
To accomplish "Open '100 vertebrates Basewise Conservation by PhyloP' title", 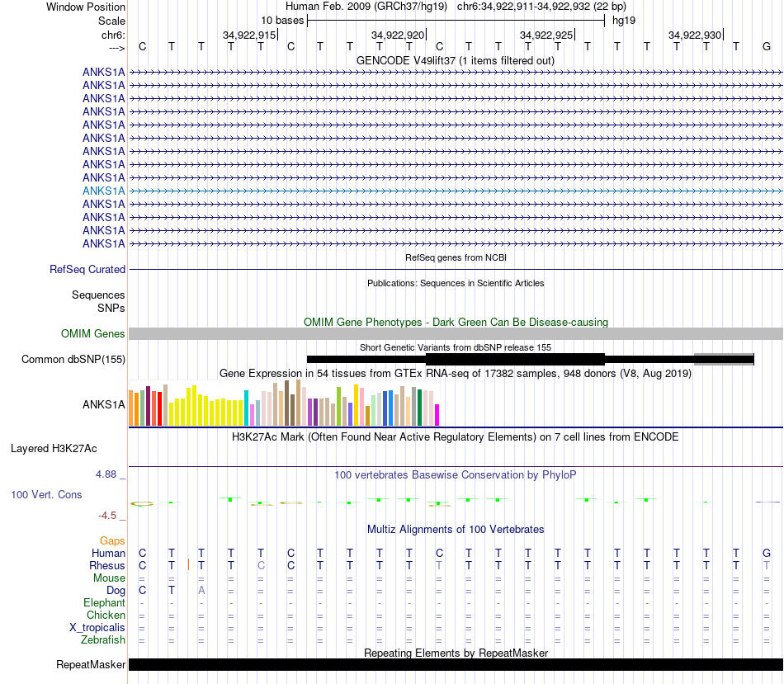I will click(x=456, y=475).
